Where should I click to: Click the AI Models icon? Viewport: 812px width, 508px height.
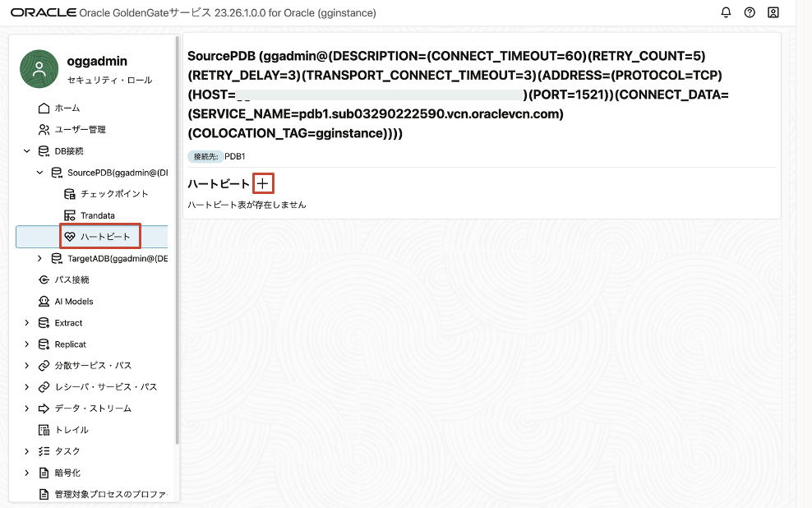(44, 302)
